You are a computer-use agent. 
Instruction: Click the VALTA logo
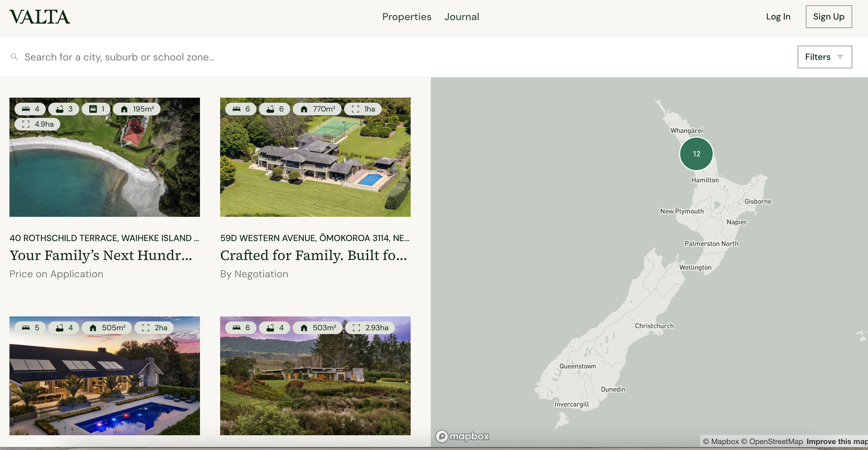tap(40, 17)
